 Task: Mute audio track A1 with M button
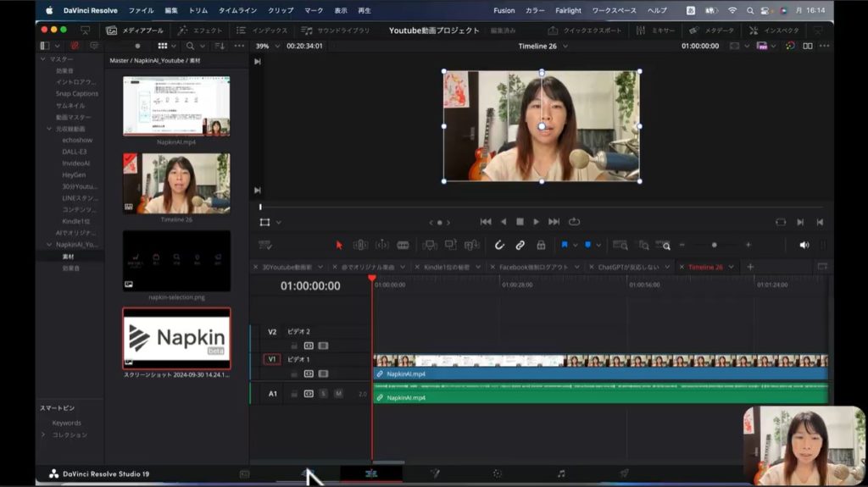pyautogui.click(x=338, y=394)
